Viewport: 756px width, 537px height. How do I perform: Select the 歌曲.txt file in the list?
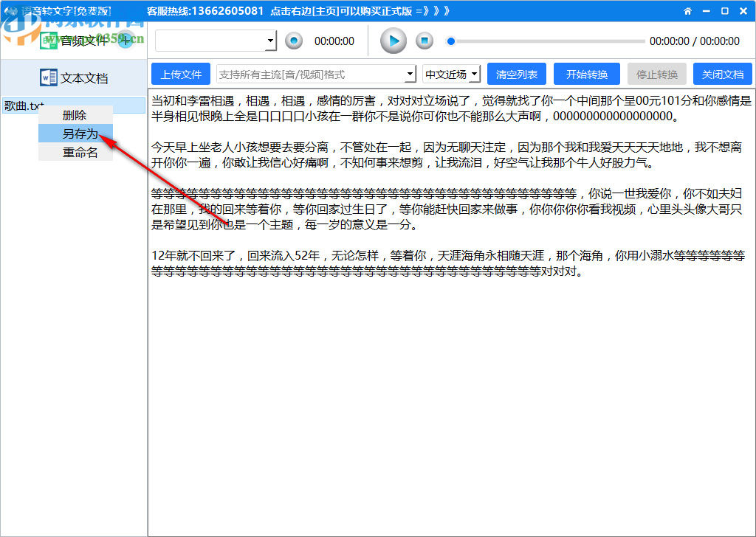point(74,105)
